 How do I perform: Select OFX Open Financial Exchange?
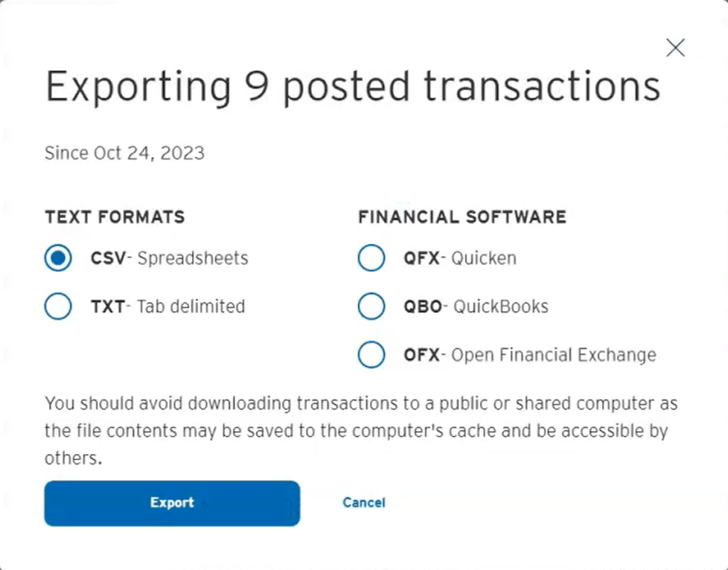pos(371,355)
